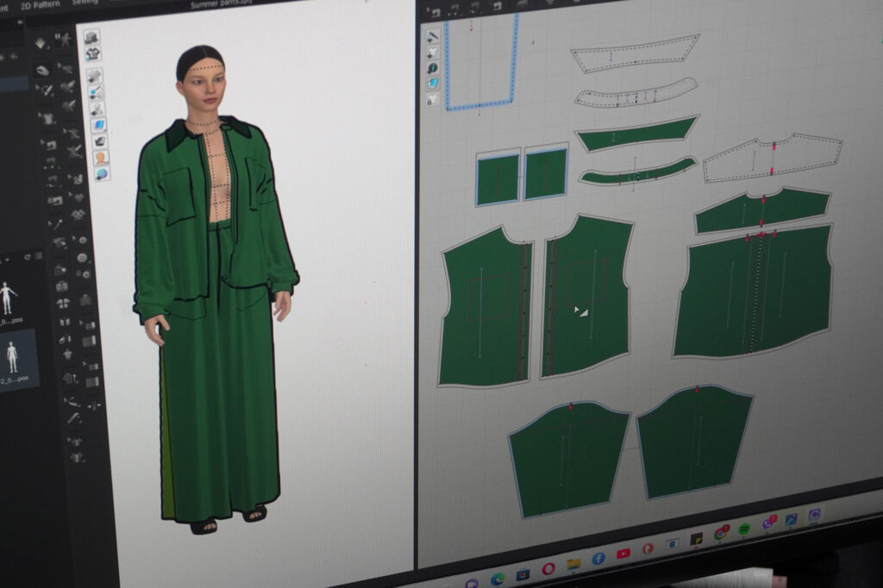Image resolution: width=883 pixels, height=588 pixels.
Task: Click the orange avatar display icon
Action: point(101,159)
